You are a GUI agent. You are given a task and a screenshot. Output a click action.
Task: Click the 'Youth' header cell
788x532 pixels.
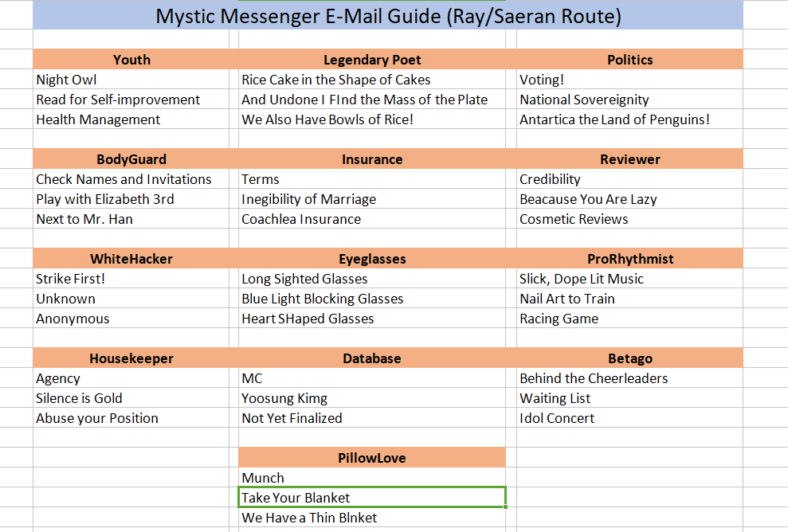(x=131, y=59)
